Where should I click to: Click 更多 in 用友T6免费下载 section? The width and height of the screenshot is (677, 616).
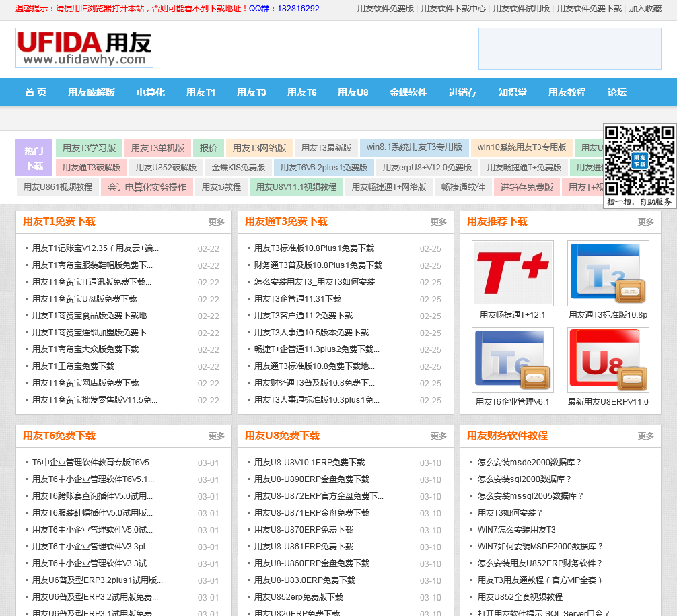(216, 436)
